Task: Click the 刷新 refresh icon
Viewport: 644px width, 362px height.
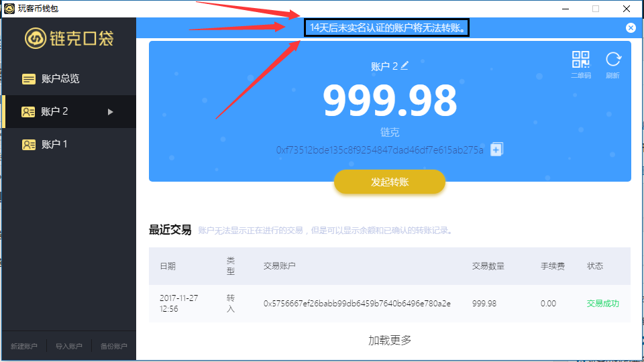Action: (613, 60)
